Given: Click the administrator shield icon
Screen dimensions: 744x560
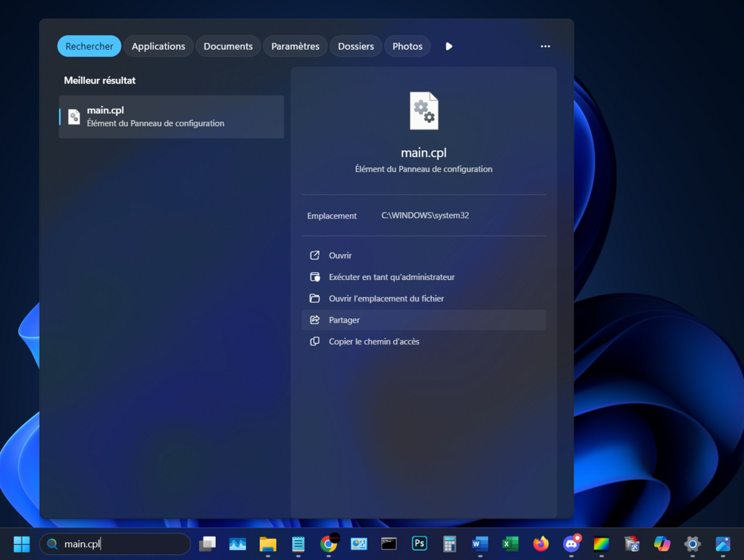Looking at the screenshot, I should point(315,277).
